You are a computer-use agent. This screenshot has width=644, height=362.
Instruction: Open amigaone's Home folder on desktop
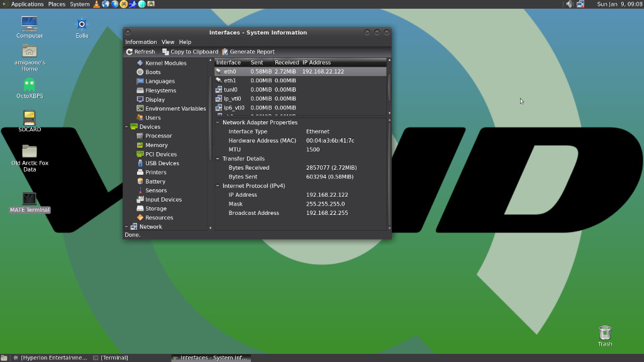[30, 58]
